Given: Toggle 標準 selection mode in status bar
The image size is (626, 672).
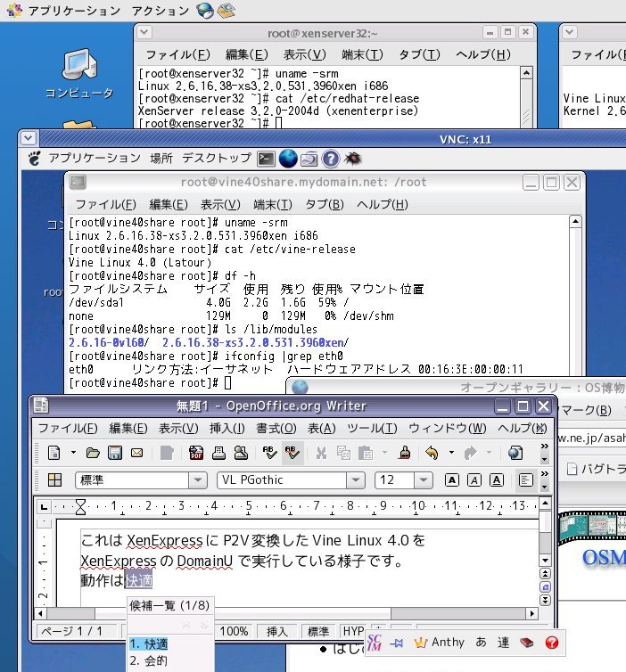Looking at the screenshot, I should (318, 631).
